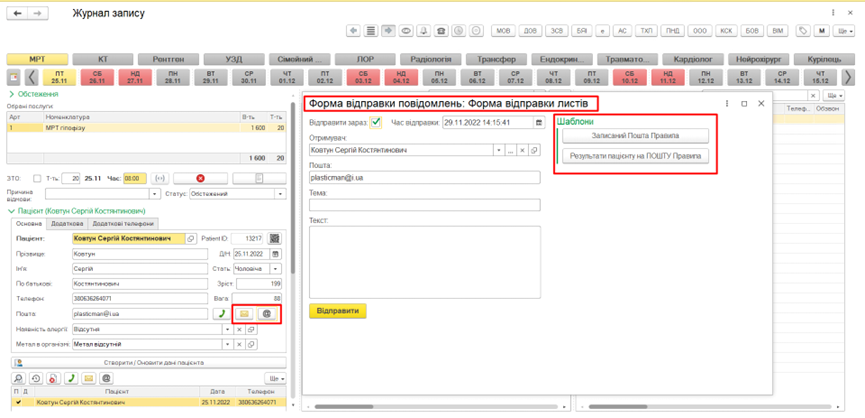
Task: Click the Тема subject input field
Action: (x=424, y=205)
